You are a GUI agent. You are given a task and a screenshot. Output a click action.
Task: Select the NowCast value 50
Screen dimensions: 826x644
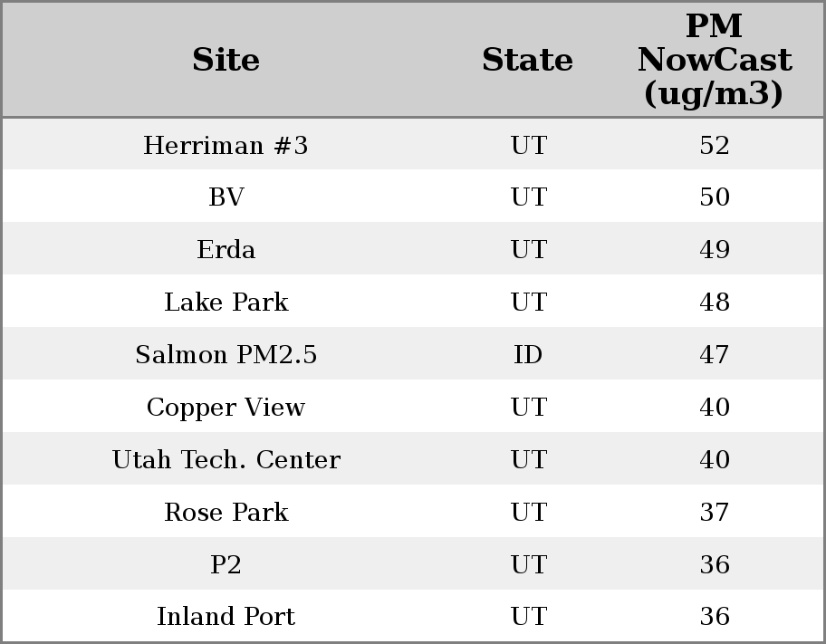(x=714, y=197)
